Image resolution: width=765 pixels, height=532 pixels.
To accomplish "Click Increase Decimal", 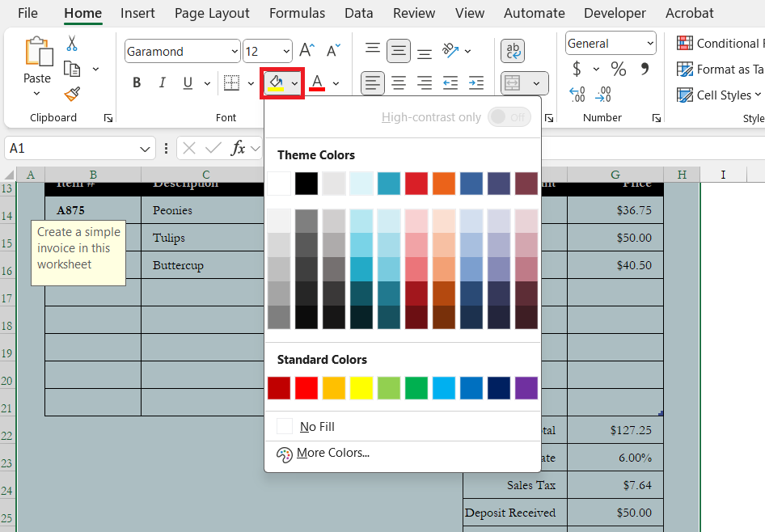I will [x=577, y=94].
